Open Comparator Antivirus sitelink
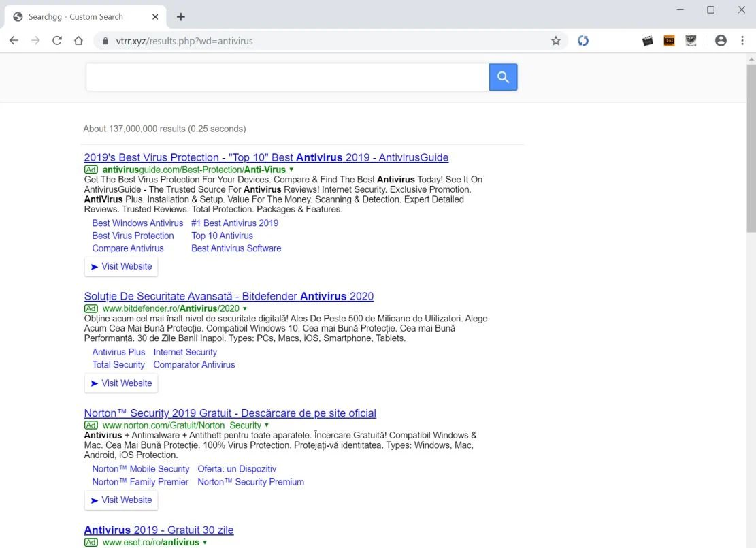 195,365
